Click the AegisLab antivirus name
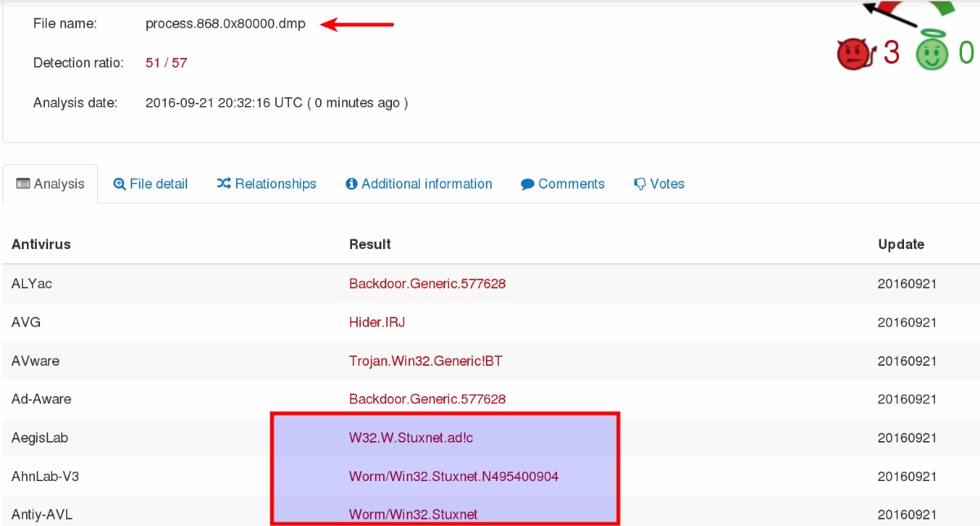The height and width of the screenshot is (526, 980). [39, 438]
